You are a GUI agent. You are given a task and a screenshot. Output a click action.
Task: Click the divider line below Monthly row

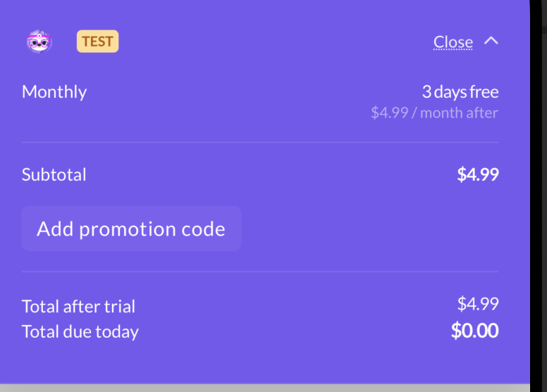(259, 142)
